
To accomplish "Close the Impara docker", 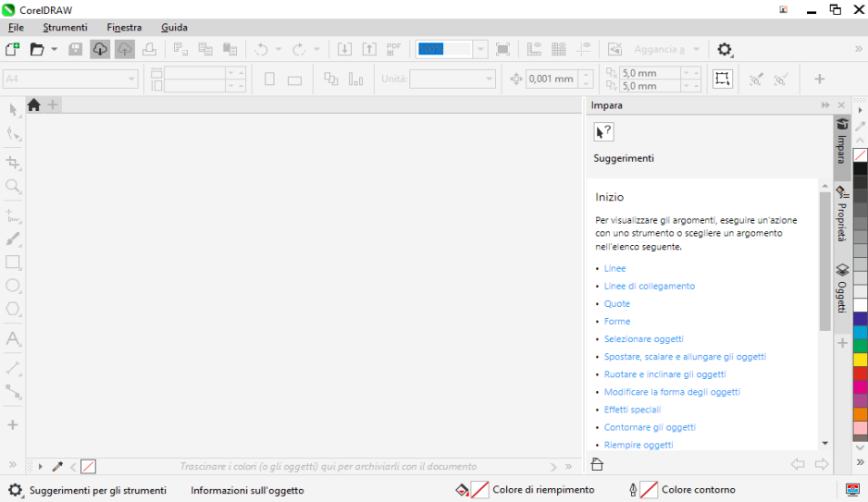I will pos(841,105).
